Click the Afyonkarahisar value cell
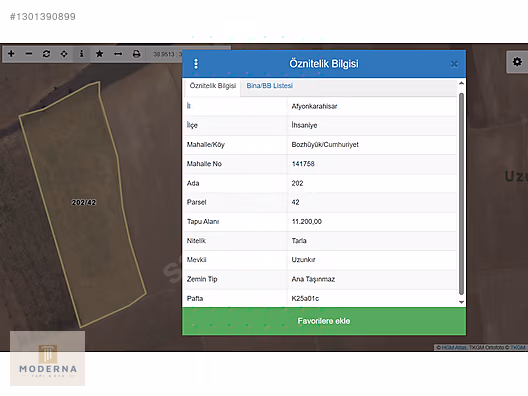The image size is (528, 396). tap(314, 106)
